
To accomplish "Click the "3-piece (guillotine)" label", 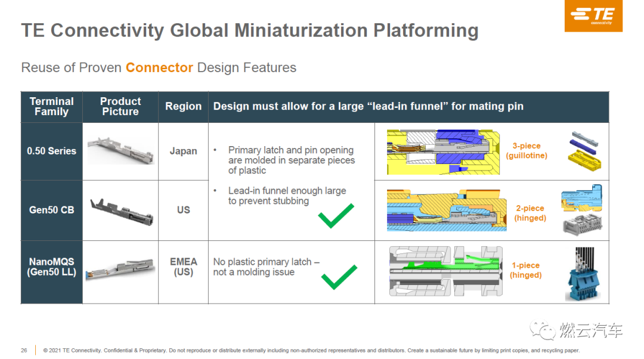I will pyautogui.click(x=527, y=151).
